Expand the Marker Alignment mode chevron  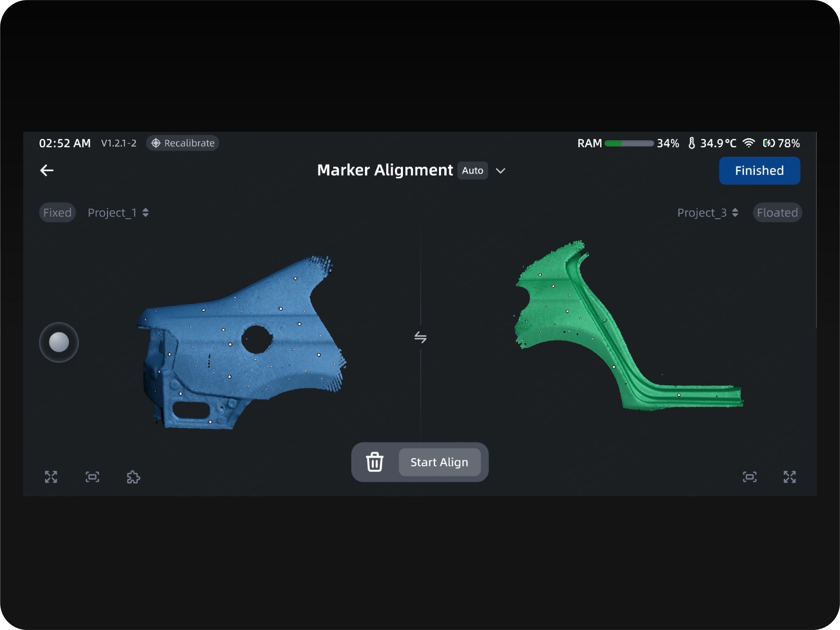[500, 171]
